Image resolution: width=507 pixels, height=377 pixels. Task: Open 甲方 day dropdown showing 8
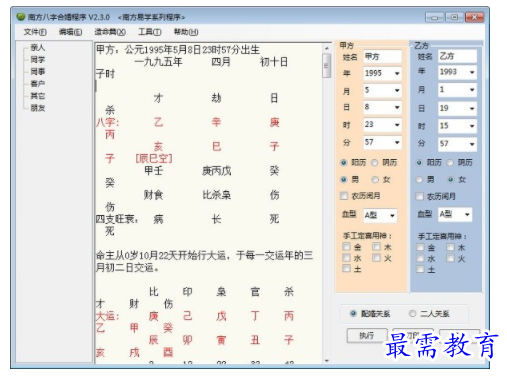point(382,107)
